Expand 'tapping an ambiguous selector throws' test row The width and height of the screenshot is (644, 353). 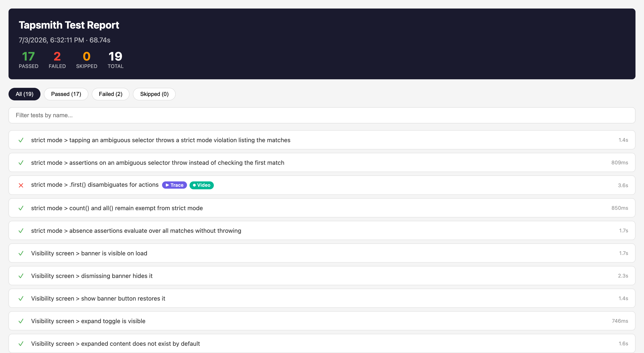[x=322, y=140]
